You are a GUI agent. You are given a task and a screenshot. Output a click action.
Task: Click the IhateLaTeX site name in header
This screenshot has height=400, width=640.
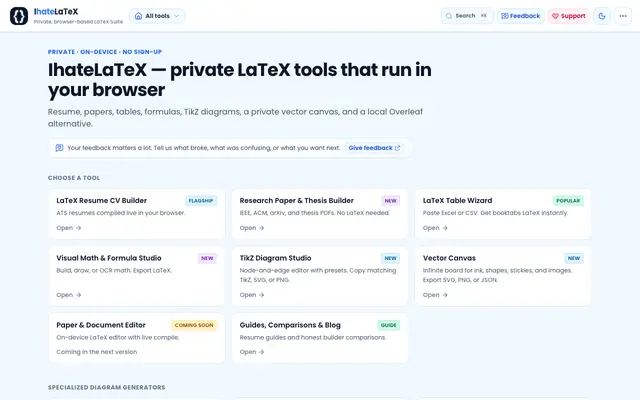point(56,11)
